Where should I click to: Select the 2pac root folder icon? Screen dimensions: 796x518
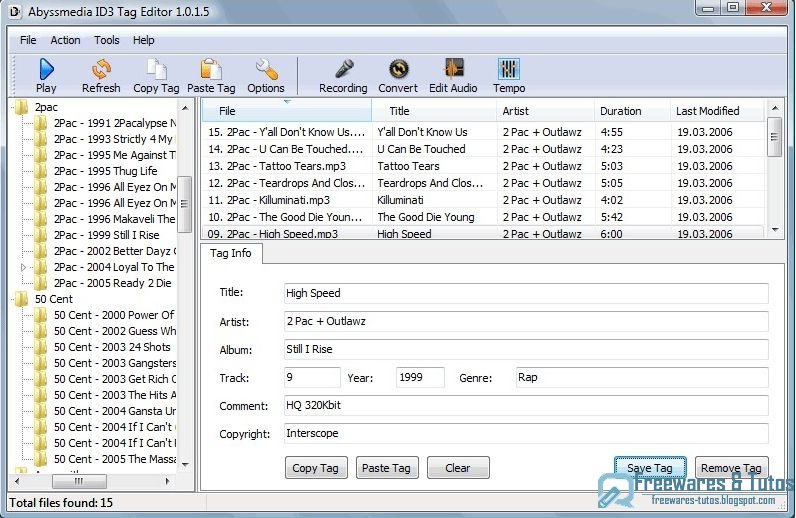[21, 107]
